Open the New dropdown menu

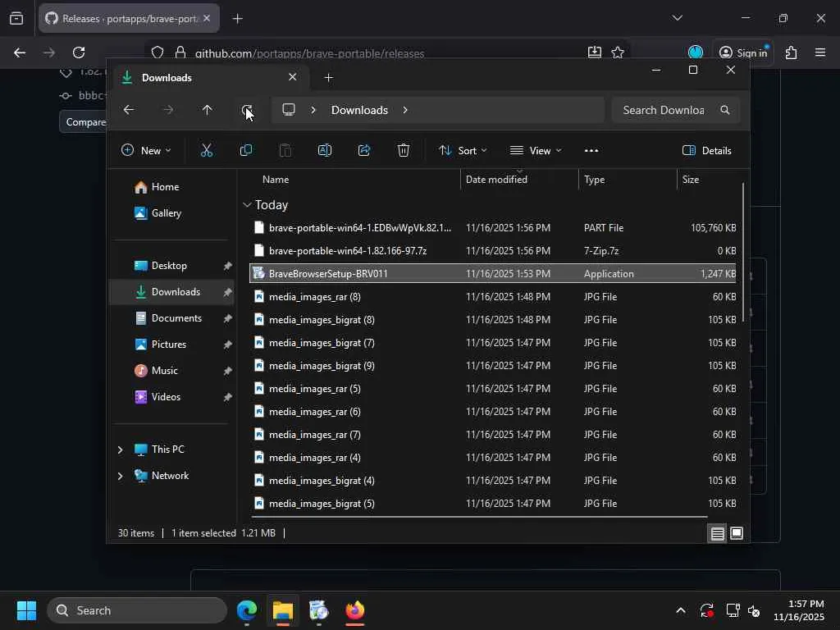tap(146, 151)
